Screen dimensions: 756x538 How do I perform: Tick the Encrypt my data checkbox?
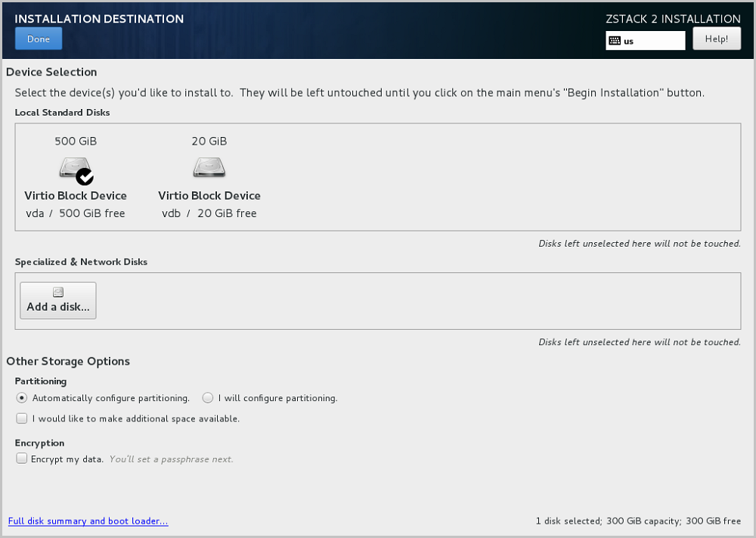tap(22, 459)
